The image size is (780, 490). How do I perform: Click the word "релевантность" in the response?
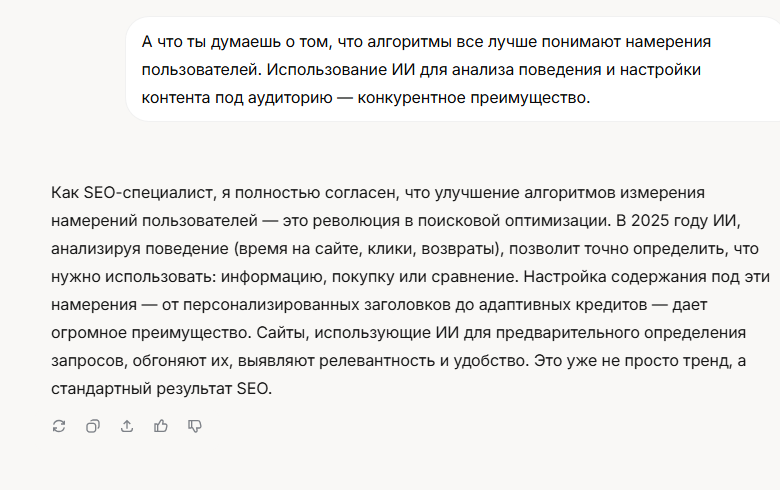[x=377, y=361]
